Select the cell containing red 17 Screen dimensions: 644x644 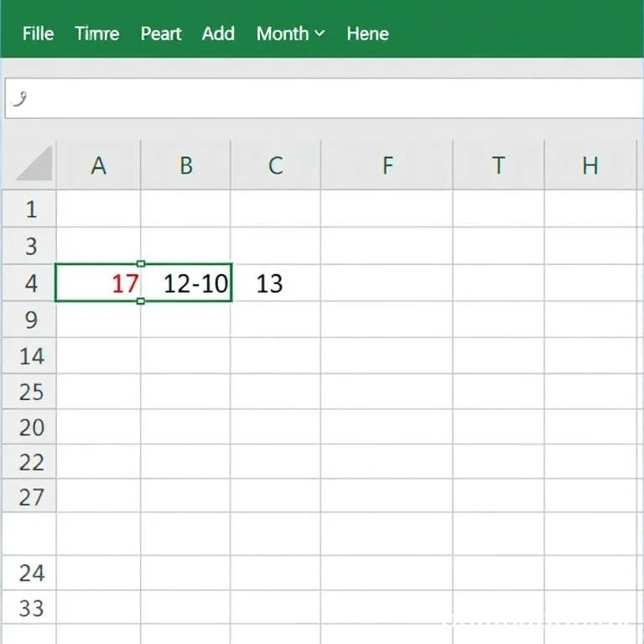click(x=98, y=283)
